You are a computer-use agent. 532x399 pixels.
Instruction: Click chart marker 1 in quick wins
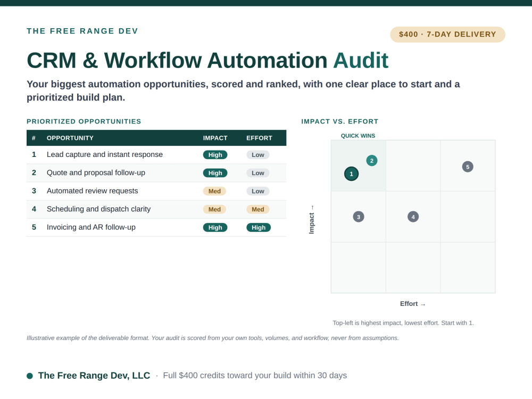(351, 174)
